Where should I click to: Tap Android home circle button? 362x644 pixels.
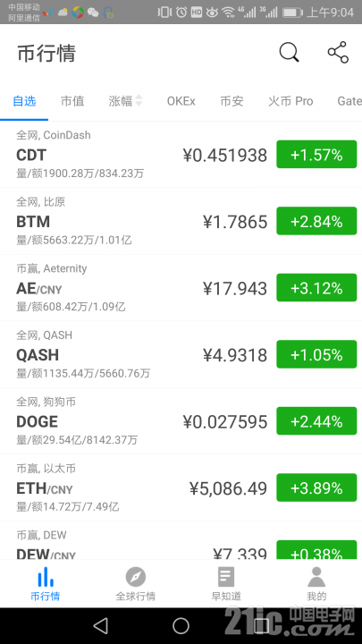[181, 625]
